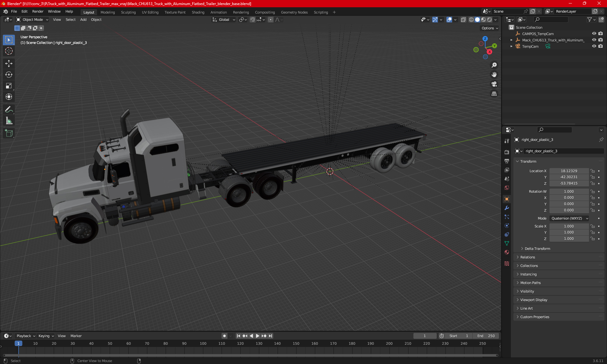Click the pan view hand icon
The height and width of the screenshot is (364, 607).
pyautogui.click(x=494, y=75)
